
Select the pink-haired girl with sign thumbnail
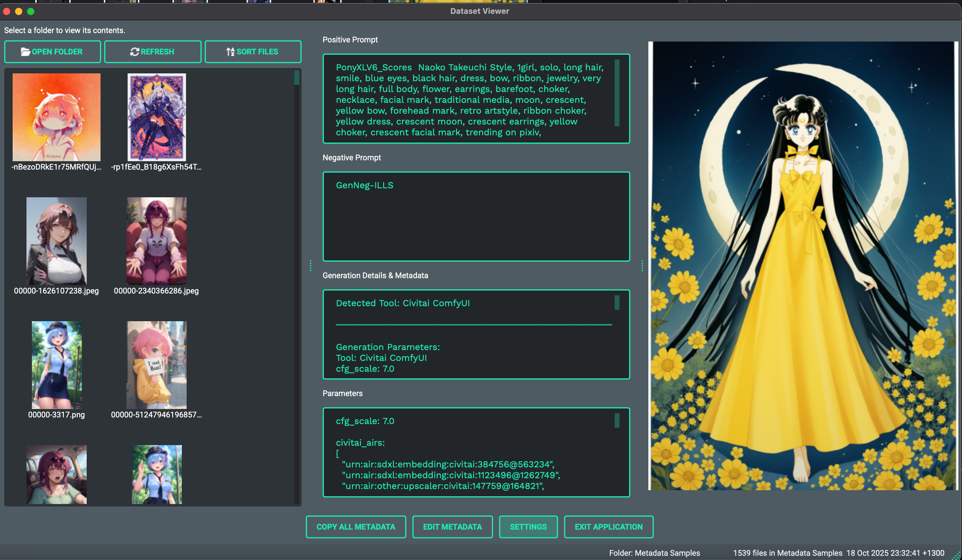[157, 365]
